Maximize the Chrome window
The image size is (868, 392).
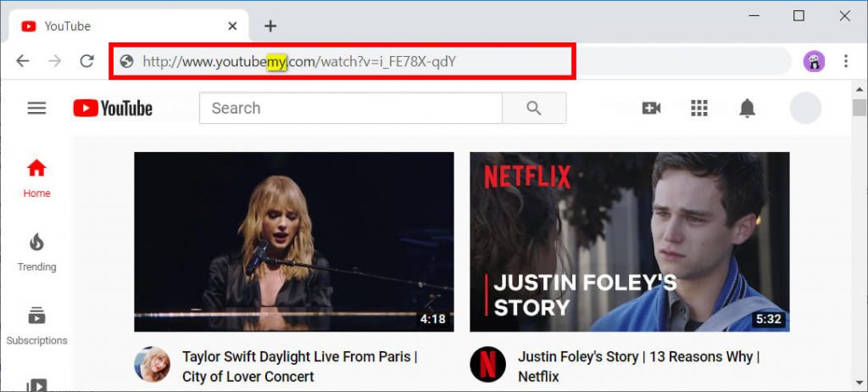click(798, 16)
